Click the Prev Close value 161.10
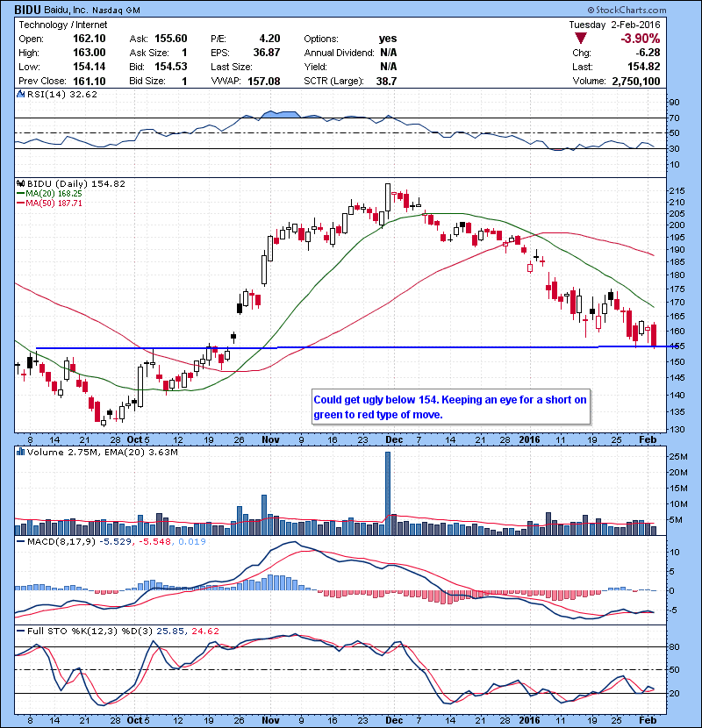 point(90,81)
